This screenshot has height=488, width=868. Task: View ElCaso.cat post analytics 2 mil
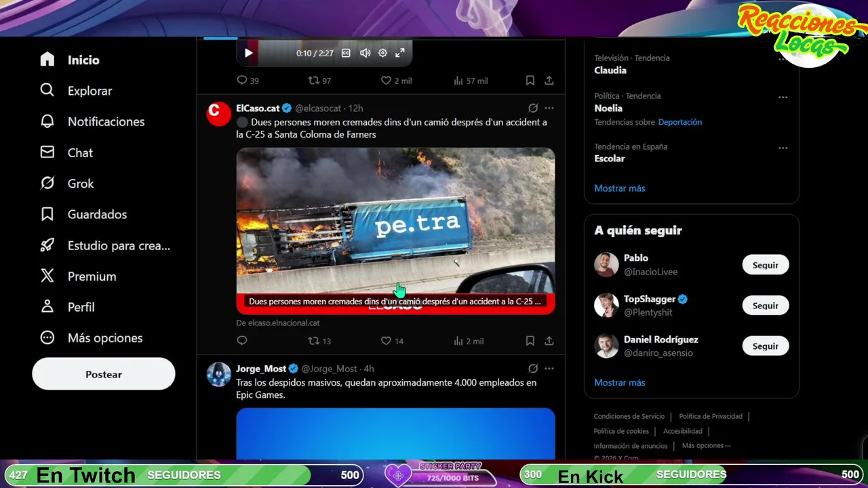tap(469, 341)
